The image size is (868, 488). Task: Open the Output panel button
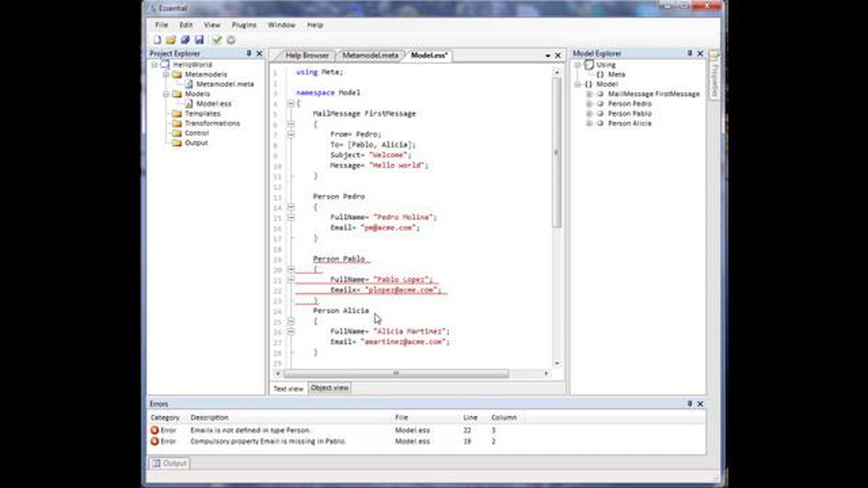(170, 463)
